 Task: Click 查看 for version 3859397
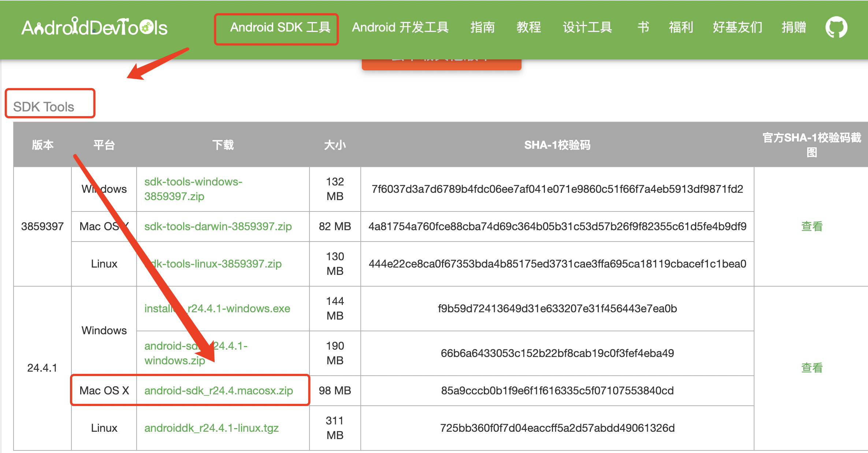812,226
